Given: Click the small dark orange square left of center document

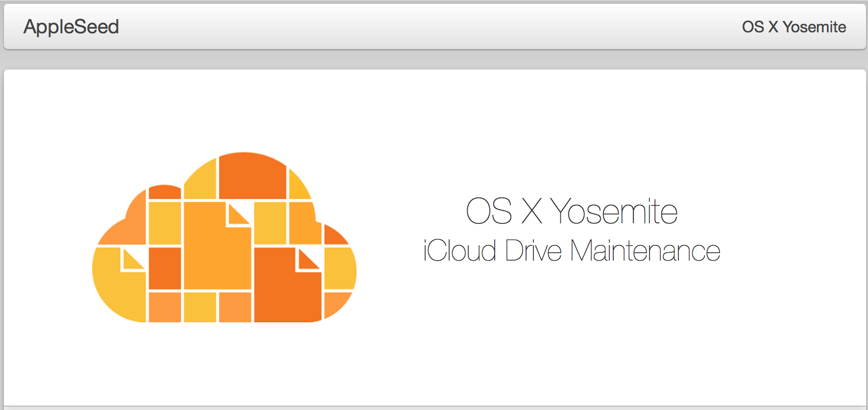Looking at the screenshot, I should (165, 268).
